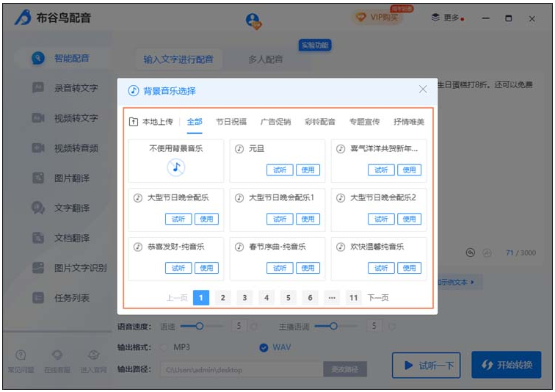Open 图片文字识别 in the sidebar
The image size is (555, 392).
[38, 268]
